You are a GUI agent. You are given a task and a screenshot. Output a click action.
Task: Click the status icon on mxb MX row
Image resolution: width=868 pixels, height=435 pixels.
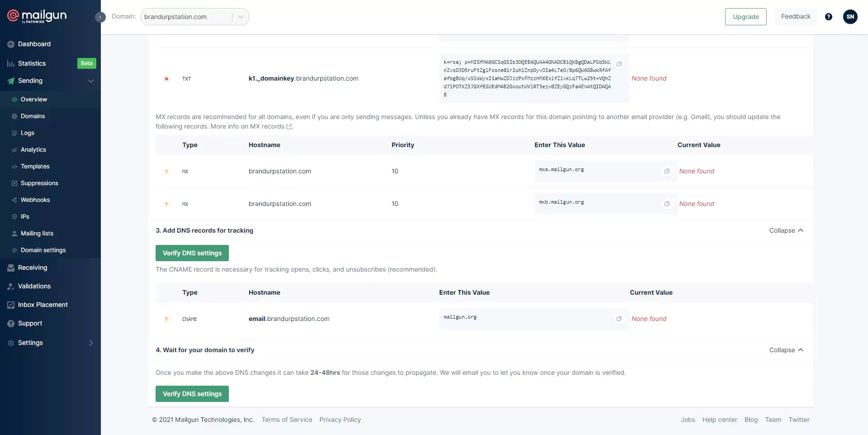tap(166, 204)
